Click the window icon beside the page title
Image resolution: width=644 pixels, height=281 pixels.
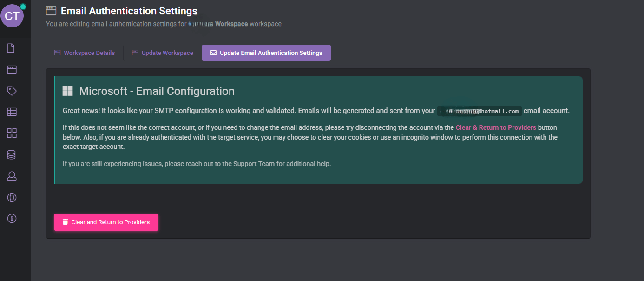coord(51,11)
